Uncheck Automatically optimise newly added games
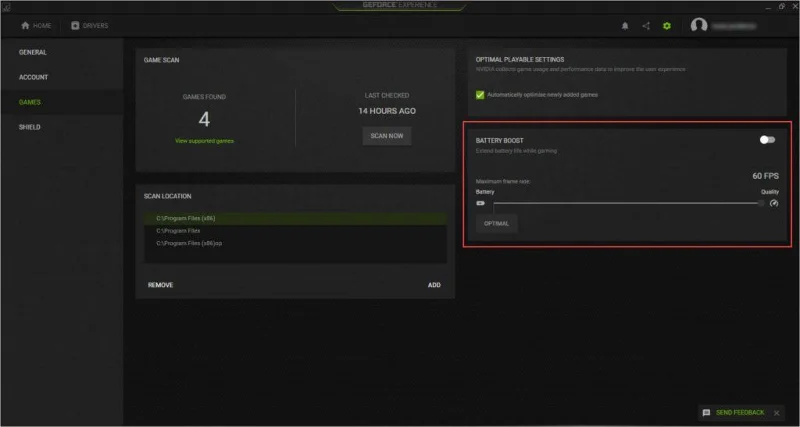Viewport: 800px width, 427px height. tap(480, 95)
